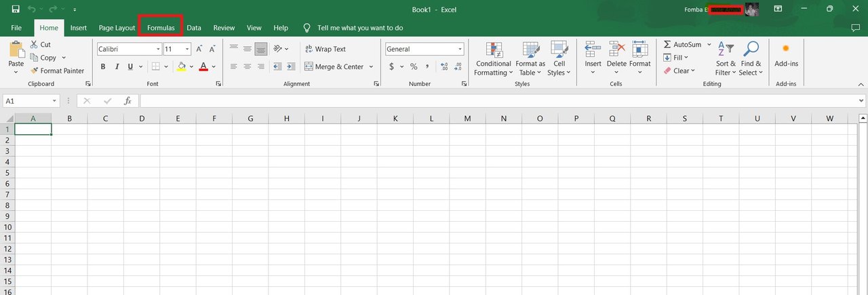868x295 pixels.
Task: Click the Format Painter brush icon
Action: pyautogui.click(x=34, y=71)
